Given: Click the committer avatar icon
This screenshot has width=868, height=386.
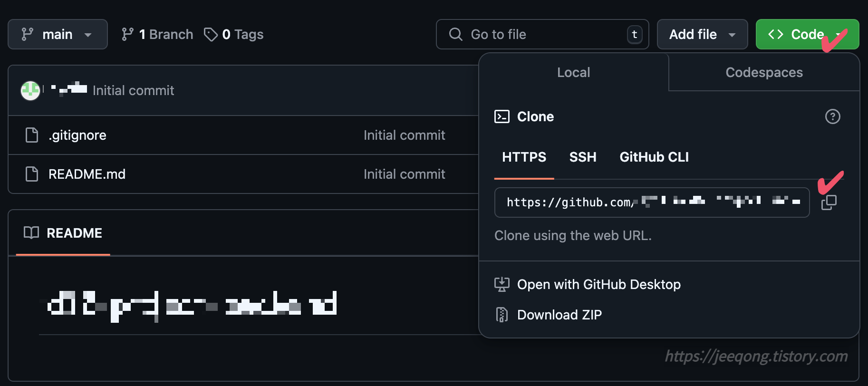Looking at the screenshot, I should (x=30, y=90).
